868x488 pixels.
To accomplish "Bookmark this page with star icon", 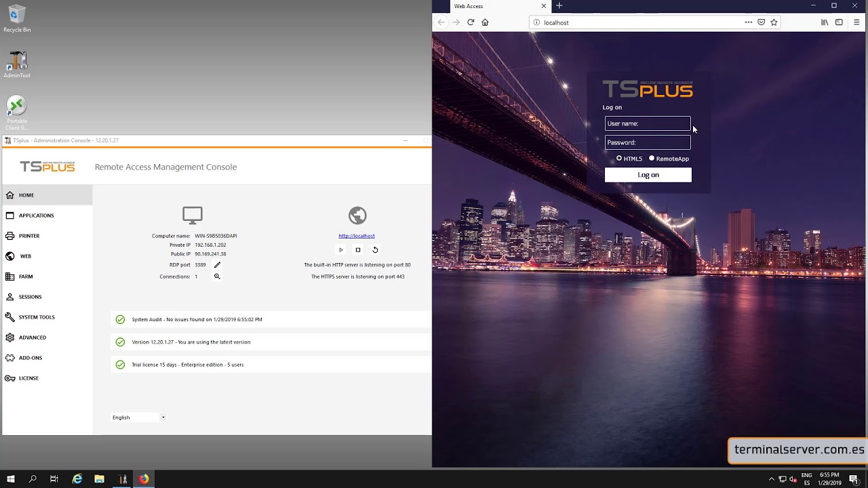I will [774, 22].
